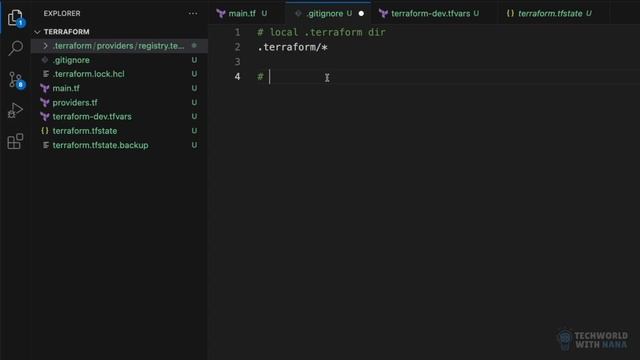Click the file icon beside .terraform.lock.hcl
Image resolution: width=640 pixels, height=360 pixels.
pos(46,74)
